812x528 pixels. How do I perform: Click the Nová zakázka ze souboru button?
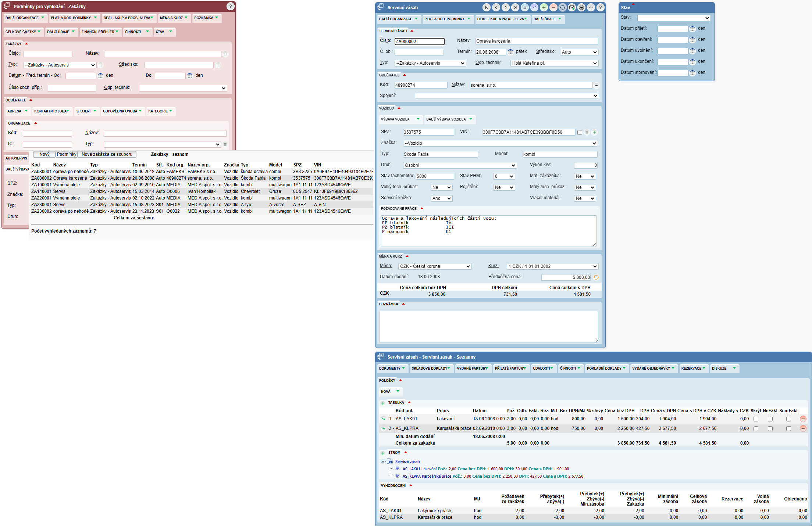(107, 154)
